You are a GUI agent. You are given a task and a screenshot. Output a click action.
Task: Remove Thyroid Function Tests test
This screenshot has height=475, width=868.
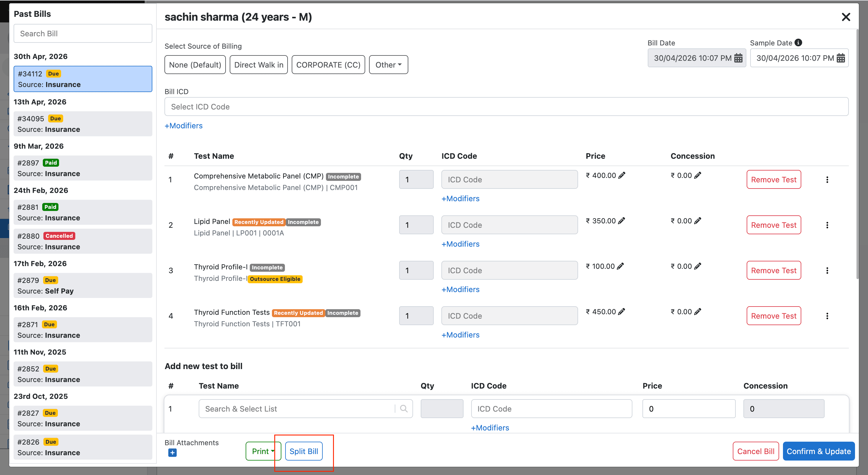tap(774, 316)
